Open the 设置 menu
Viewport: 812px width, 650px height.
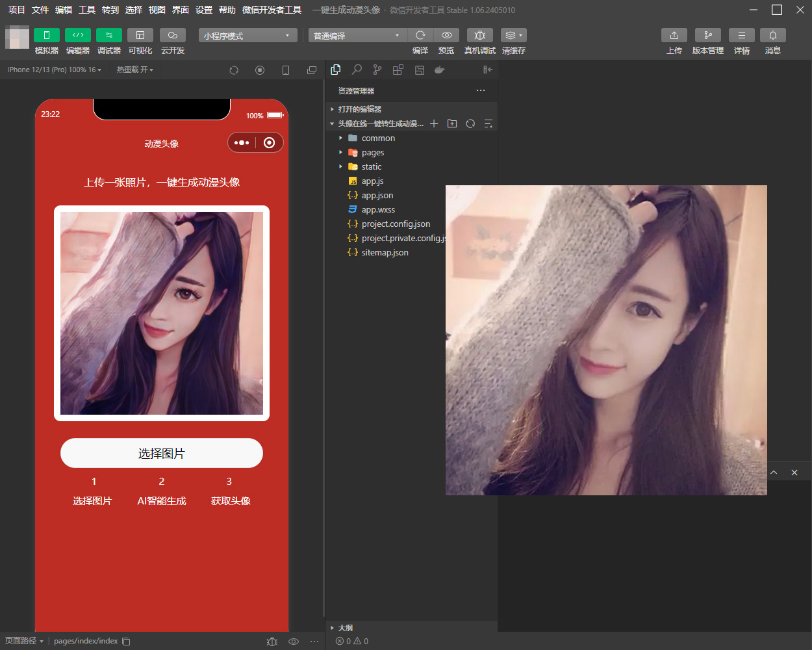coord(204,10)
